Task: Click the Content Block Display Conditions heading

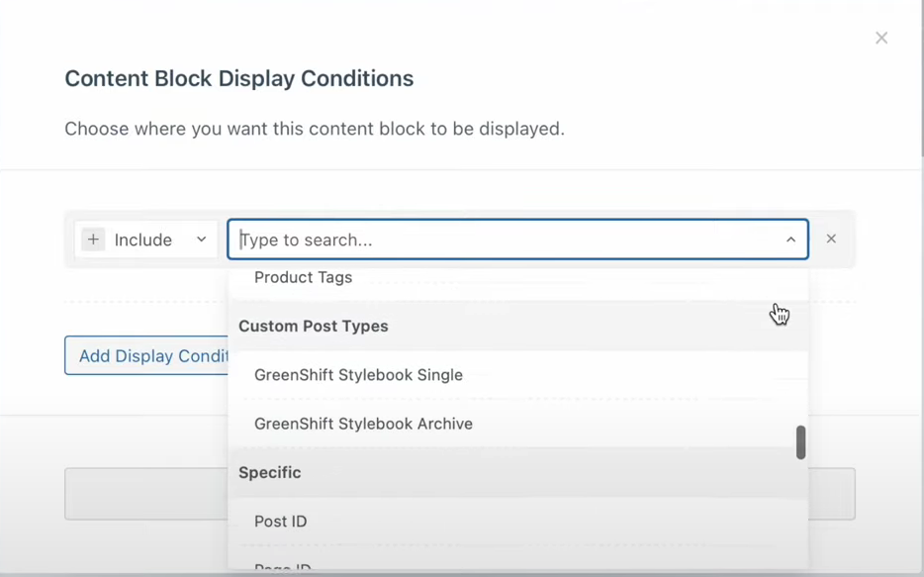Action: pos(239,79)
